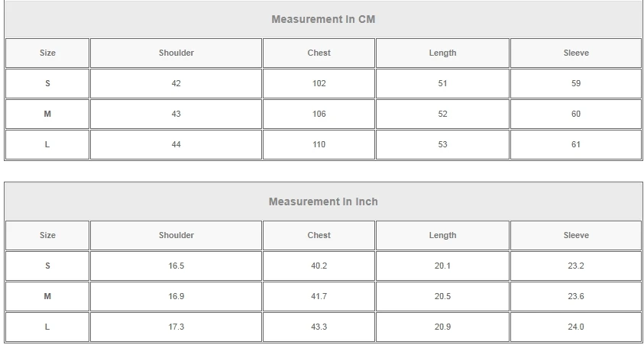Click the Length header in CM table
Screen dimensions: 644x348
(442, 53)
